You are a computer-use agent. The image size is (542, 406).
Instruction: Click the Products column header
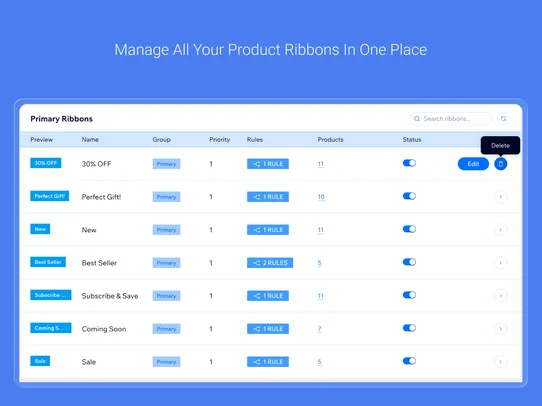[x=330, y=140]
